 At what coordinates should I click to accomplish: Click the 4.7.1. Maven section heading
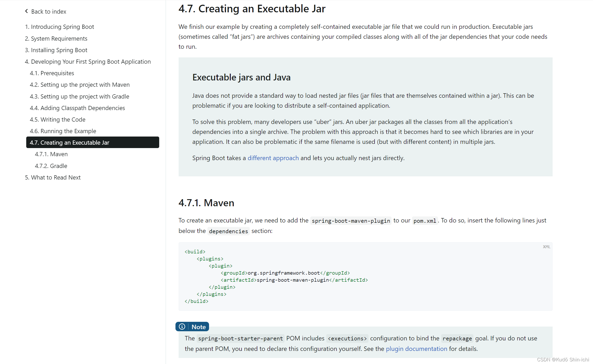(206, 203)
